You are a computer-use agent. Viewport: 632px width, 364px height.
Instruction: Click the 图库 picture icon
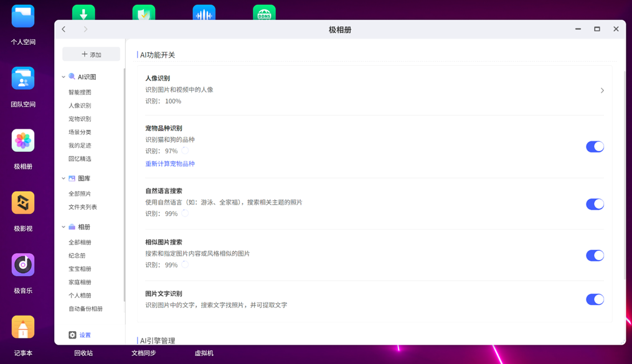click(x=72, y=179)
